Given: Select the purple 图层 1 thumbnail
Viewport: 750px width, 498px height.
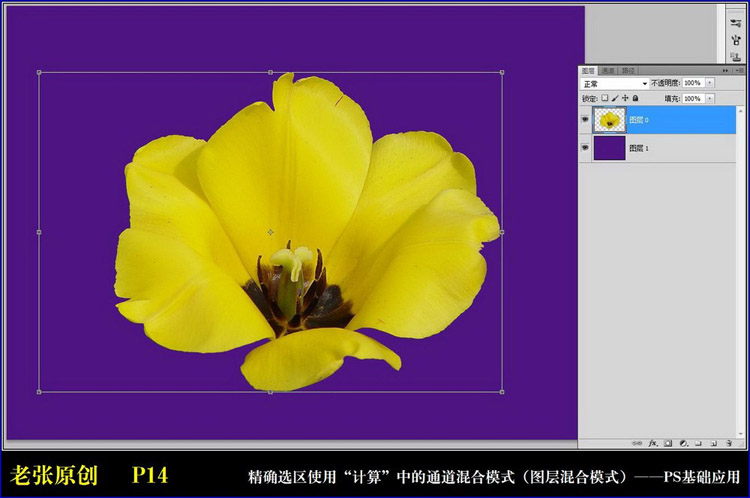Looking at the screenshot, I should tap(609, 148).
